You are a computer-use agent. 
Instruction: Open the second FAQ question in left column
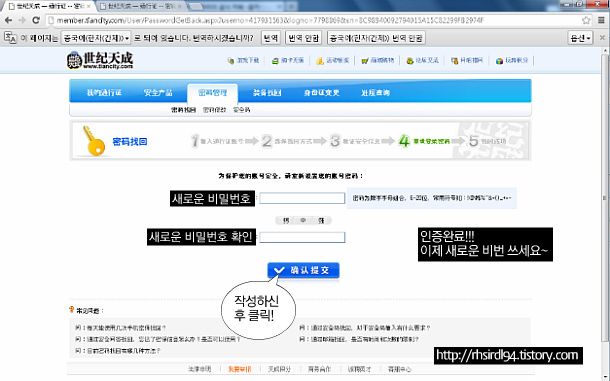[x=158, y=339]
